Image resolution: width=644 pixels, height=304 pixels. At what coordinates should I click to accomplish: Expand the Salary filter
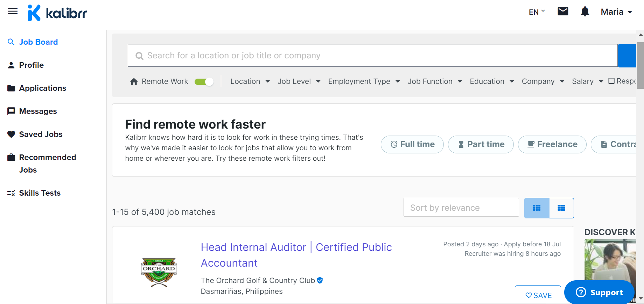[x=588, y=81]
